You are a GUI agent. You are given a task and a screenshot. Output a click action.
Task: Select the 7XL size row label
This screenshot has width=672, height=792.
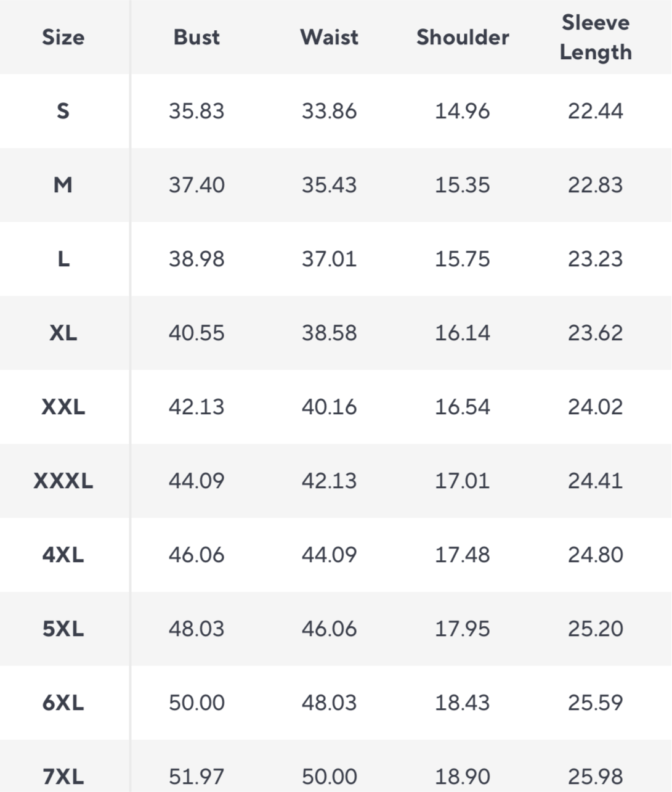[63, 777]
